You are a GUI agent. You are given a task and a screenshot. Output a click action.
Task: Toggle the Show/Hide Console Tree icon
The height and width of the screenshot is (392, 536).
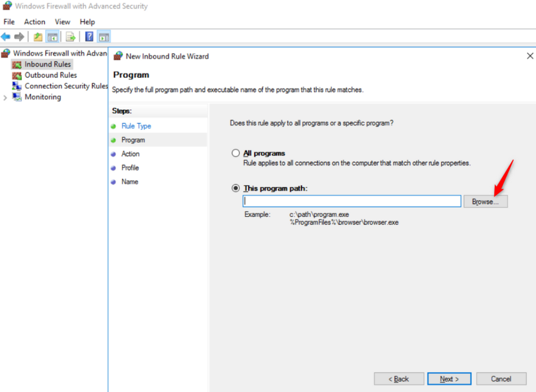(x=52, y=37)
